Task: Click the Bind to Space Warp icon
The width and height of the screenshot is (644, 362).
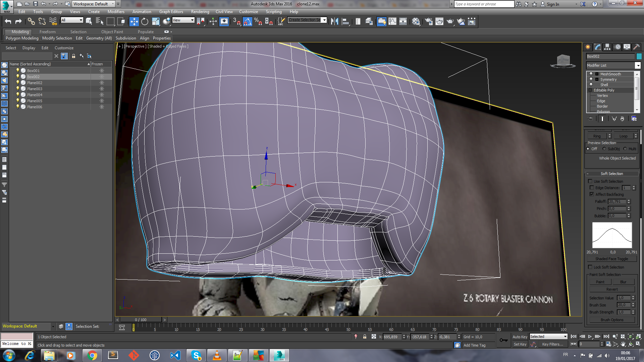Action: coord(53,21)
